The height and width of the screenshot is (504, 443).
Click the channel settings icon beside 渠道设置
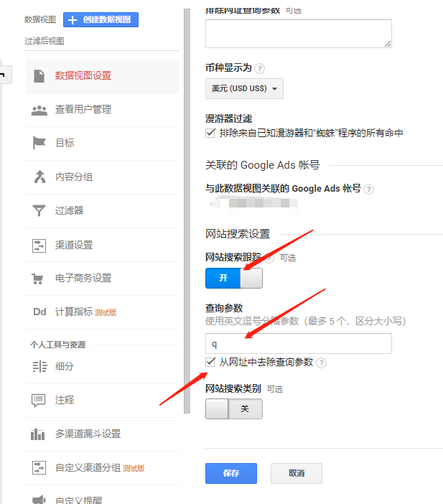point(39,246)
